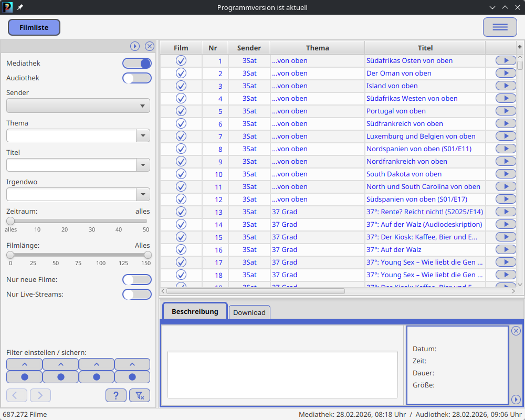
Task: Sort table by Sender column header
Action: (249, 48)
